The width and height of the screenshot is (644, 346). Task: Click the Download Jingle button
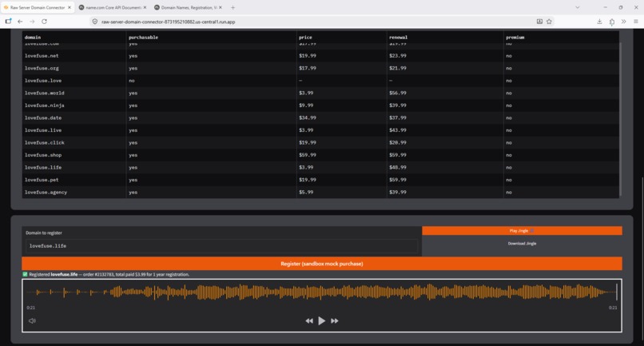(x=522, y=243)
